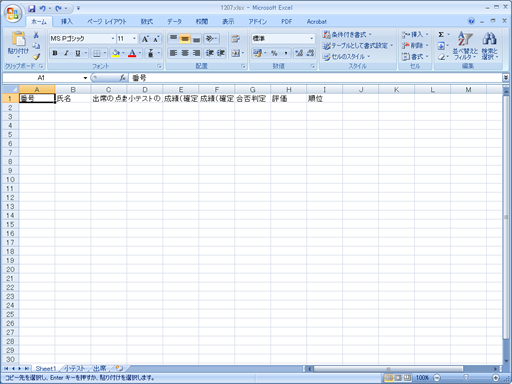Open the Office button menu
The height and width of the screenshot is (384, 512).
coord(13,13)
